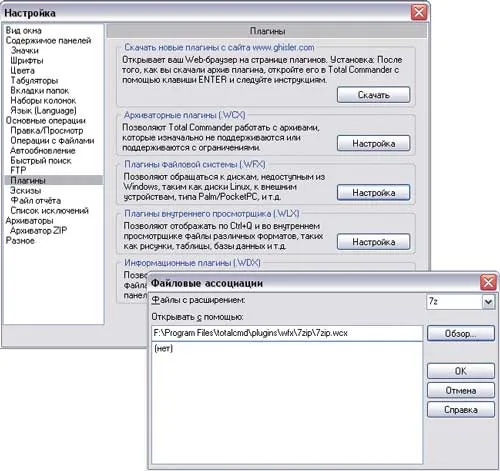Open 'Настройка' for WFX file system plugins

pyautogui.click(x=373, y=192)
